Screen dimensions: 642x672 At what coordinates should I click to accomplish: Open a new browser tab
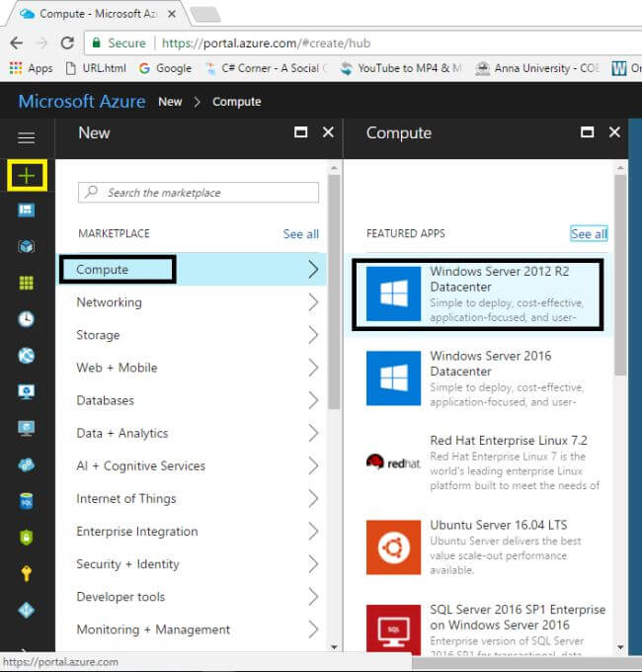pos(205,15)
